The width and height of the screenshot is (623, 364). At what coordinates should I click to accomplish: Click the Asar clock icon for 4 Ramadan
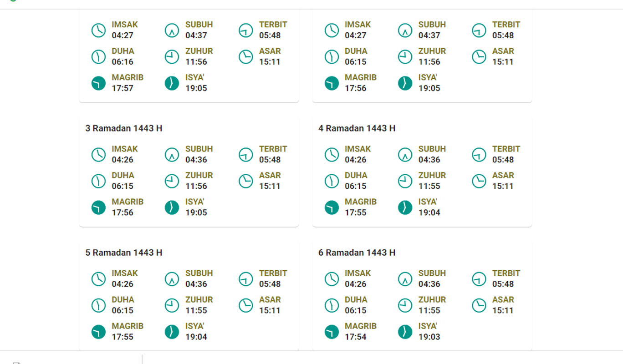tap(479, 181)
